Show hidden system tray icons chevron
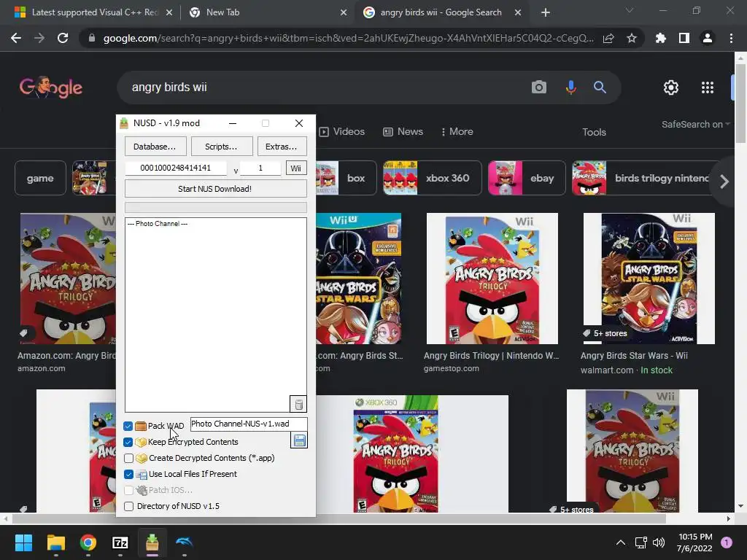Viewport: 747px width, 560px height. [x=621, y=542]
